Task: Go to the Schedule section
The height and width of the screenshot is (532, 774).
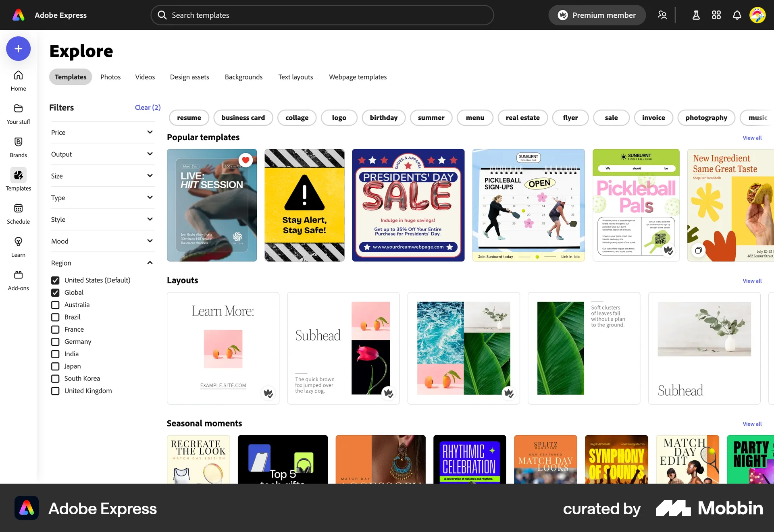Action: pos(18,214)
